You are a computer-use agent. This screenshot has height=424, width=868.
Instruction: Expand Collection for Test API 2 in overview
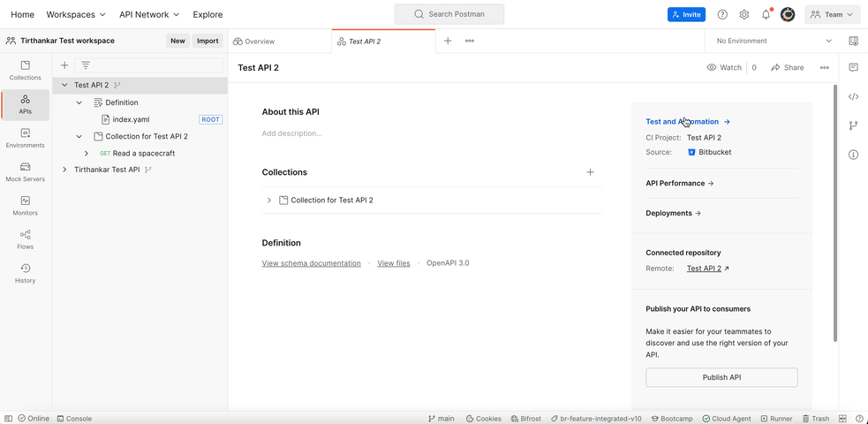coord(269,201)
